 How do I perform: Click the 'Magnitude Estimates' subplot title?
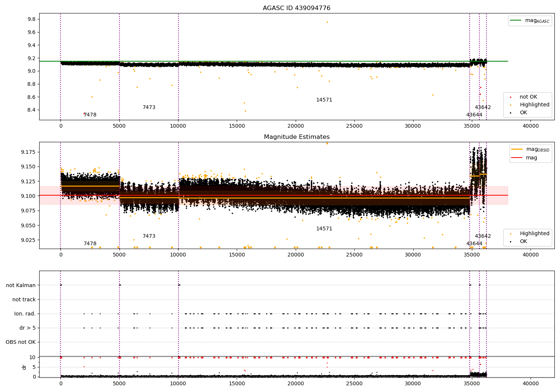pos(296,137)
